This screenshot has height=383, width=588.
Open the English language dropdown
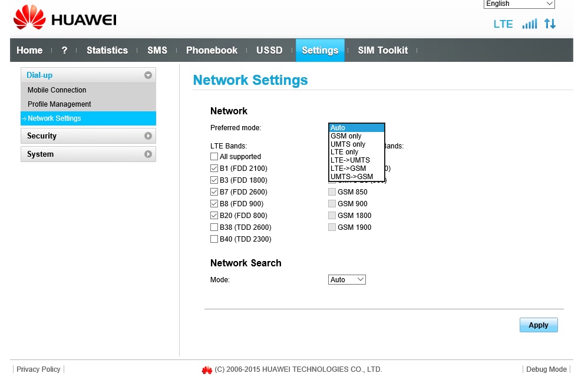(519, 4)
